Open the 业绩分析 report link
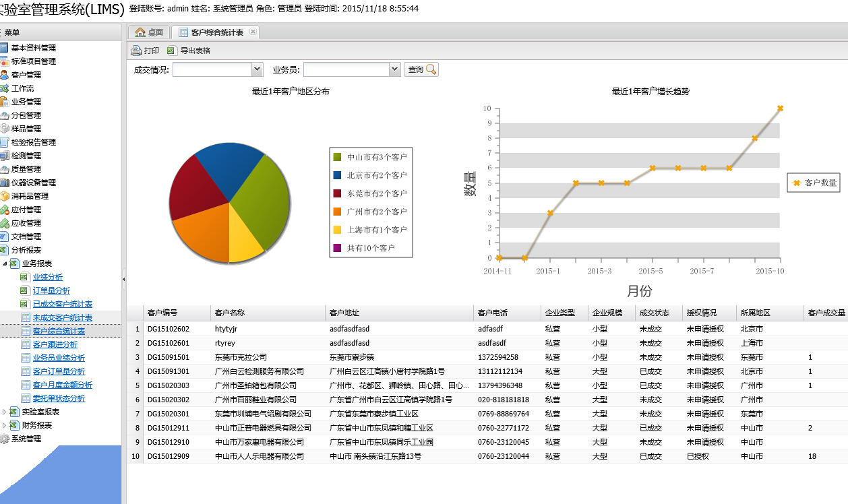 tap(48, 277)
